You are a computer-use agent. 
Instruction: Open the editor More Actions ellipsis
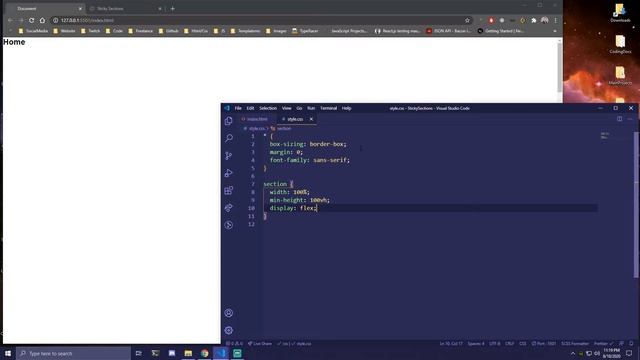[x=630, y=119]
